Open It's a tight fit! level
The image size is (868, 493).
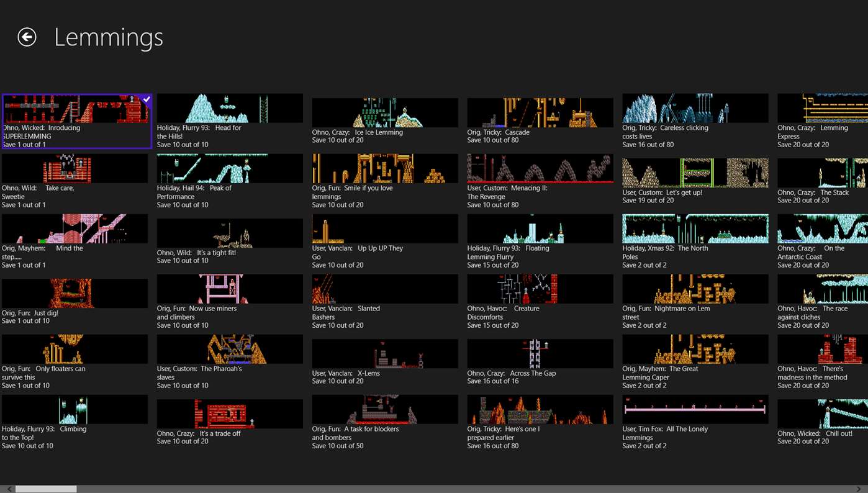pyautogui.click(x=230, y=242)
